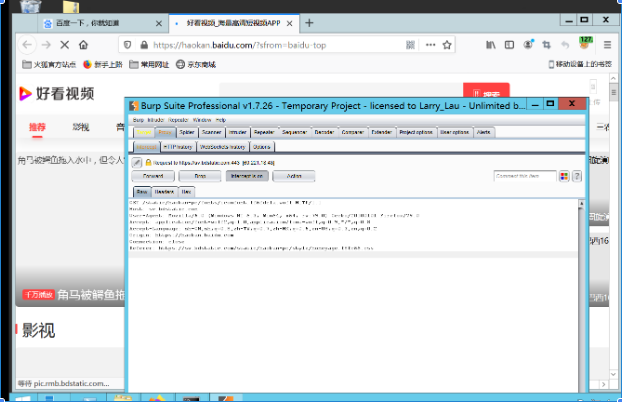Open the WebSockets history sub-tab
The width and height of the screenshot is (622, 402).
[x=223, y=147]
